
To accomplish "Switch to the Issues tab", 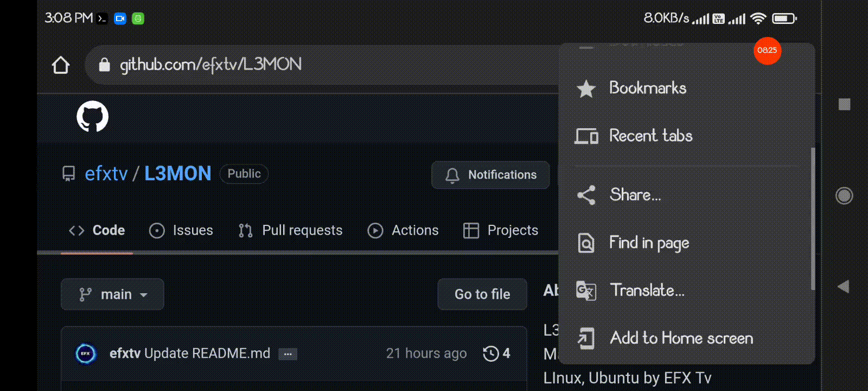I will 181,230.
